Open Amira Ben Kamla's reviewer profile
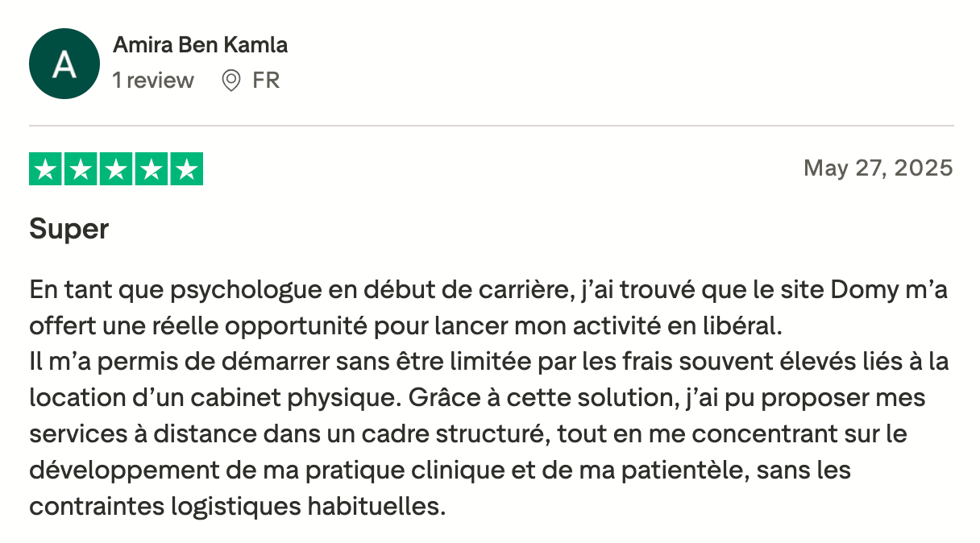The width and height of the screenshot is (980, 543). pyautogui.click(x=200, y=45)
